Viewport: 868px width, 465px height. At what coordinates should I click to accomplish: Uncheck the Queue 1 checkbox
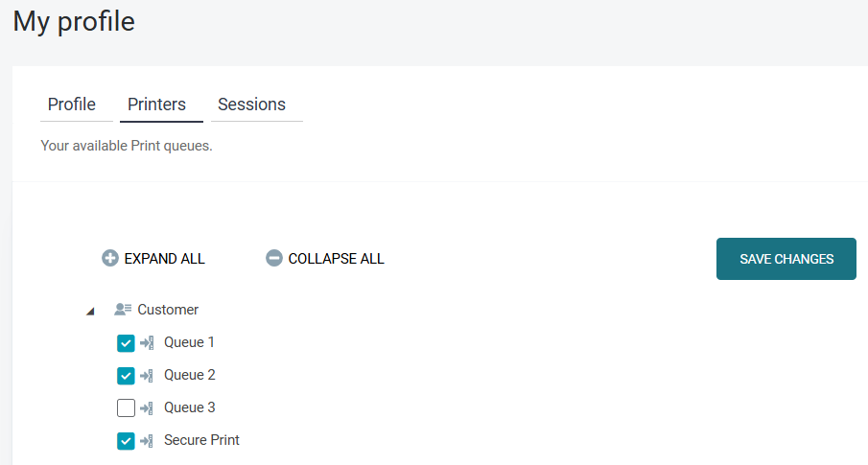coord(126,343)
